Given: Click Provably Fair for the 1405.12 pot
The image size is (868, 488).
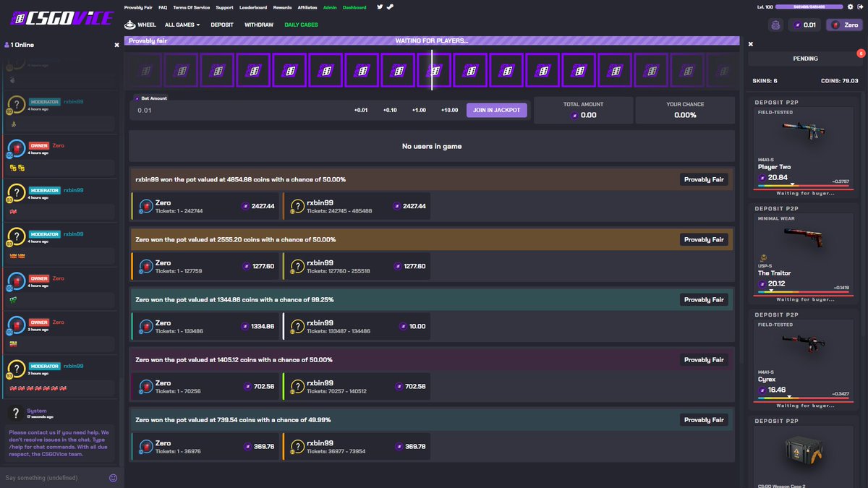Looking at the screenshot, I should [704, 359].
